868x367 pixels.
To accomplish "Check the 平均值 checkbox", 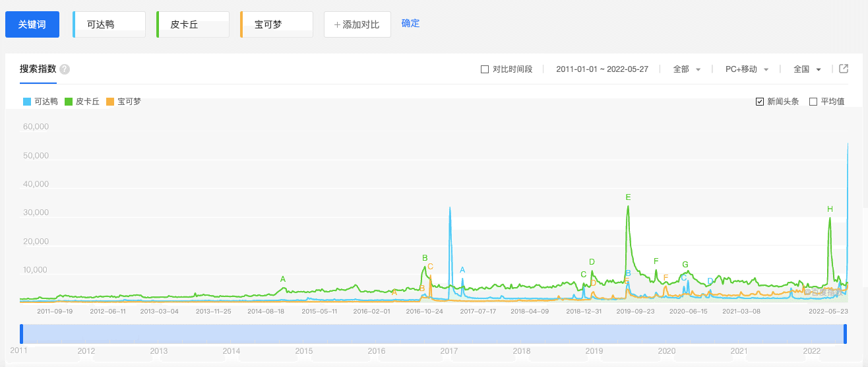I will (x=813, y=102).
